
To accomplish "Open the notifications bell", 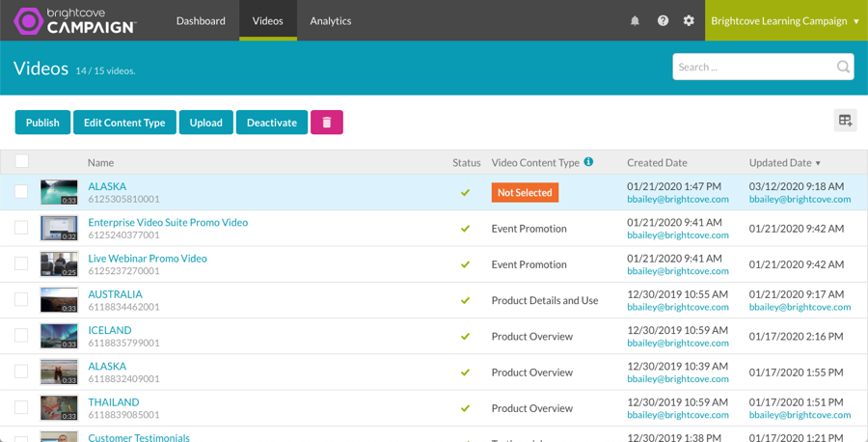I will tap(635, 21).
